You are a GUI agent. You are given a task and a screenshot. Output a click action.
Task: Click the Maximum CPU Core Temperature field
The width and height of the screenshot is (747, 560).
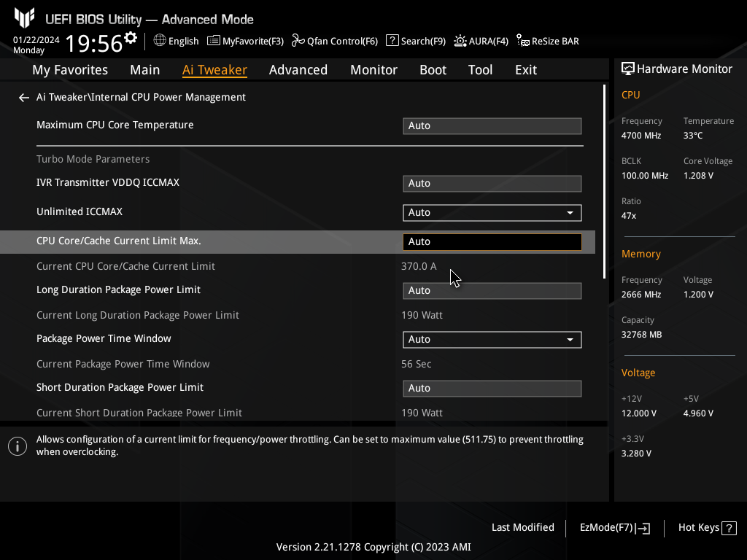tap(492, 126)
